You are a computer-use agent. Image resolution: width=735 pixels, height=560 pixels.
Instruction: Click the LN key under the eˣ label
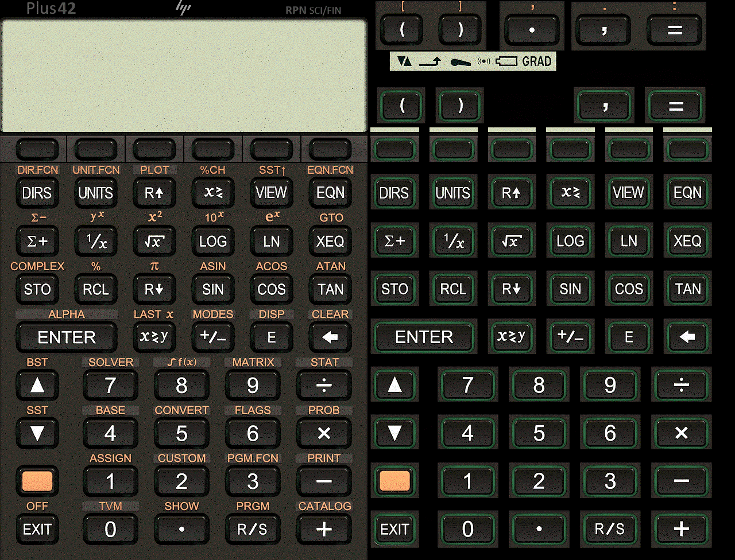tap(272, 241)
